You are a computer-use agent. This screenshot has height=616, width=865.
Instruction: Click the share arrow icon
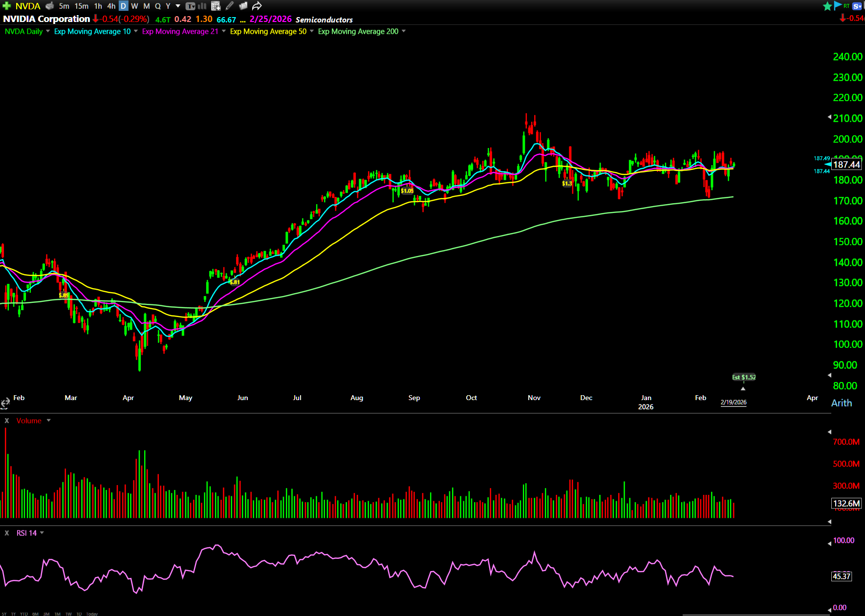(x=257, y=6)
